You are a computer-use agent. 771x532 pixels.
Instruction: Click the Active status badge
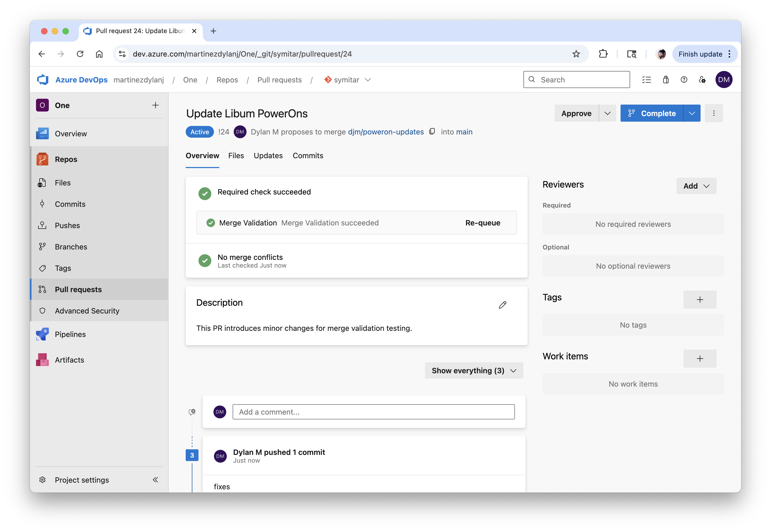click(x=200, y=132)
